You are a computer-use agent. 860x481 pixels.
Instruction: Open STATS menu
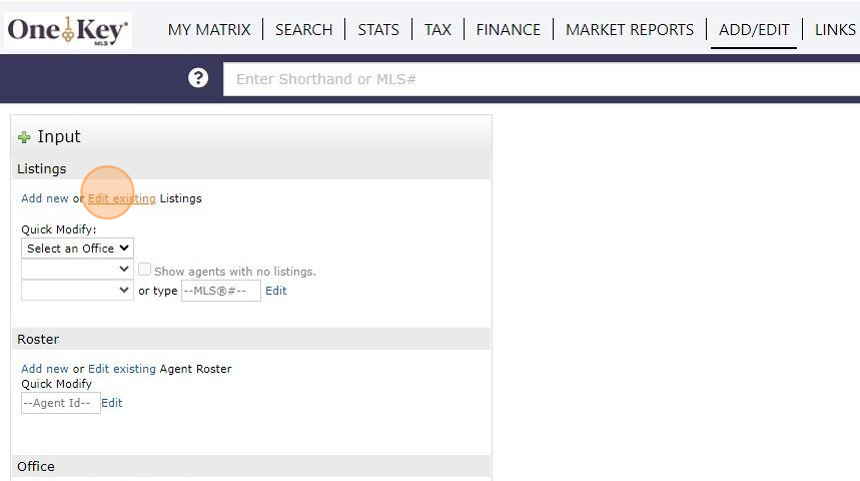[x=378, y=30]
